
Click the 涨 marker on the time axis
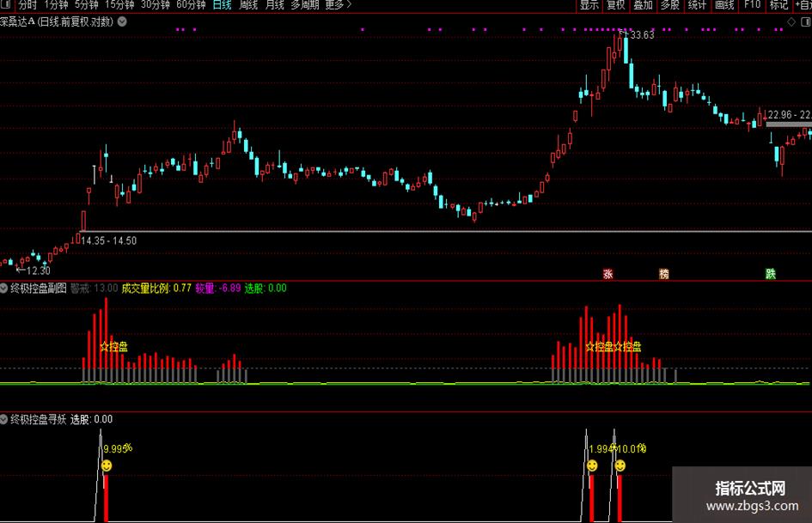coord(608,274)
